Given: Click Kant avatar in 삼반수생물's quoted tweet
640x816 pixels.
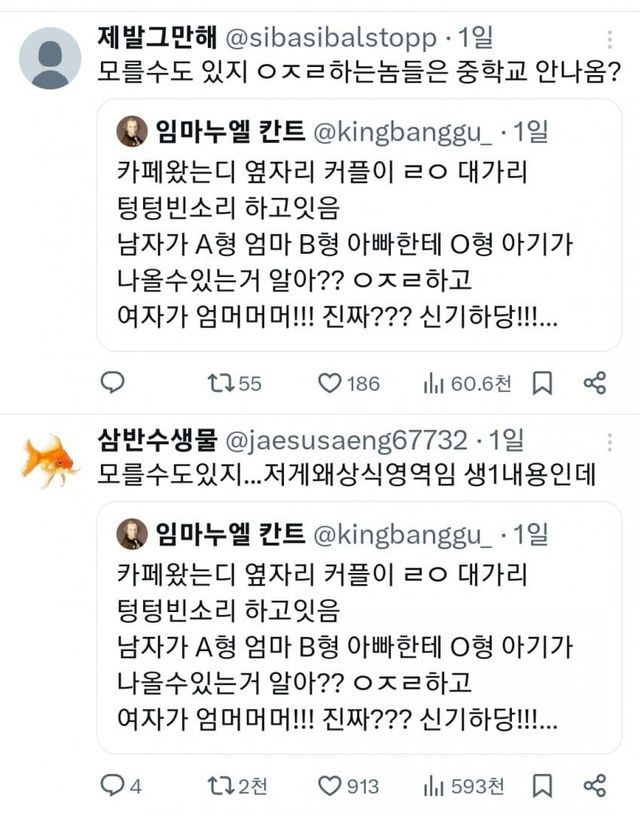Looking at the screenshot, I should [x=131, y=533].
